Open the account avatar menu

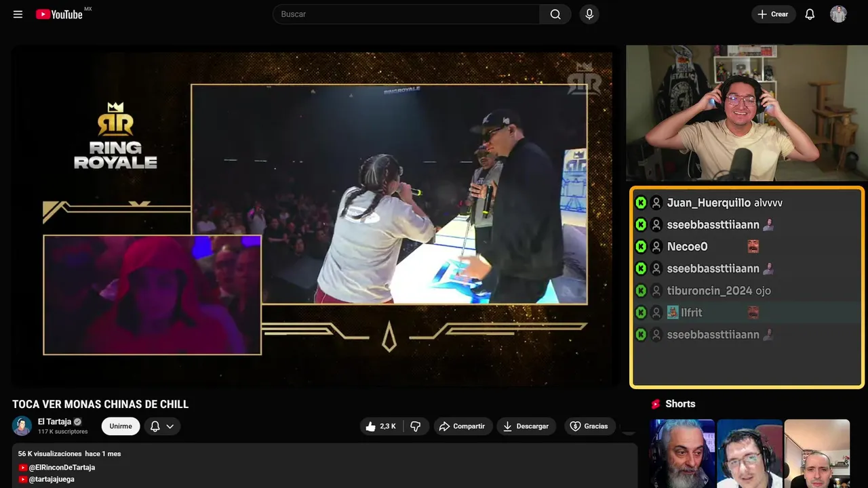(x=838, y=14)
